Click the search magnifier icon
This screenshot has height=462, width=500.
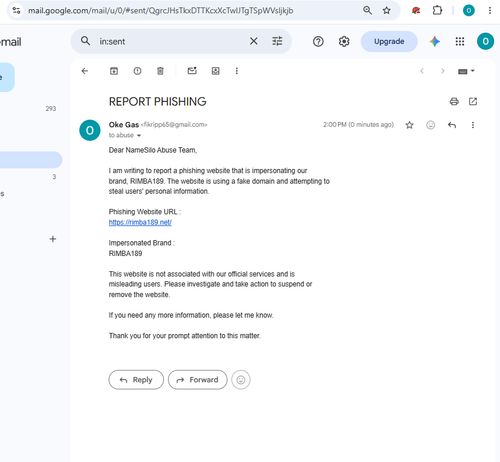tap(86, 41)
